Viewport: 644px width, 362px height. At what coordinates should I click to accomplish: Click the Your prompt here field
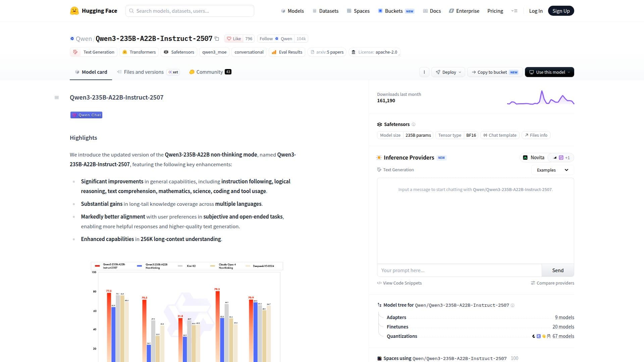tap(460, 270)
